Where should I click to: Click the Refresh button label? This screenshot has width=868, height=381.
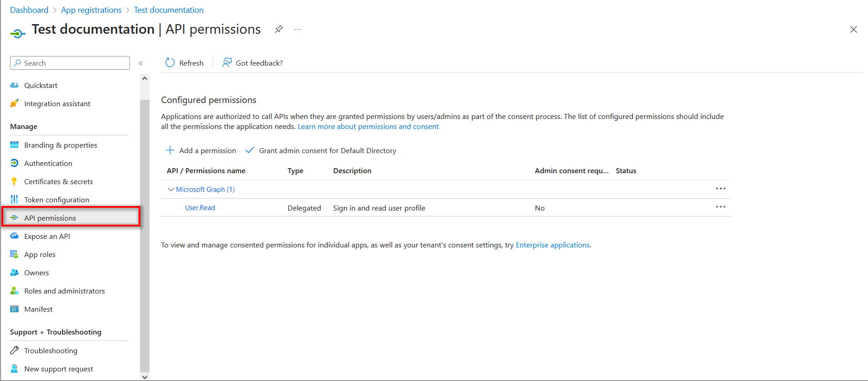191,63
